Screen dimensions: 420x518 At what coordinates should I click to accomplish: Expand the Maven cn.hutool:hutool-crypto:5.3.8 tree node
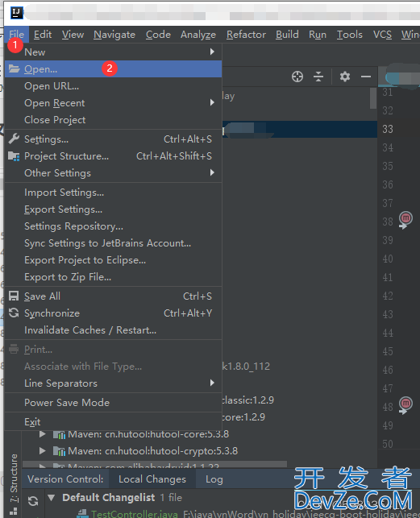pyautogui.click(x=43, y=450)
